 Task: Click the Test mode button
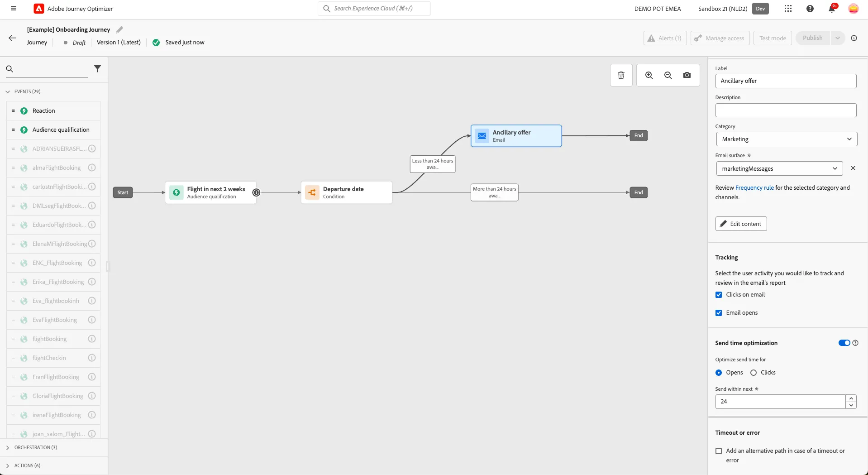773,38
